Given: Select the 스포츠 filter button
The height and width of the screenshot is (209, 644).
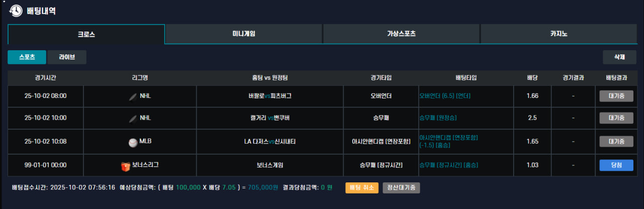Looking at the screenshot, I should [27, 57].
